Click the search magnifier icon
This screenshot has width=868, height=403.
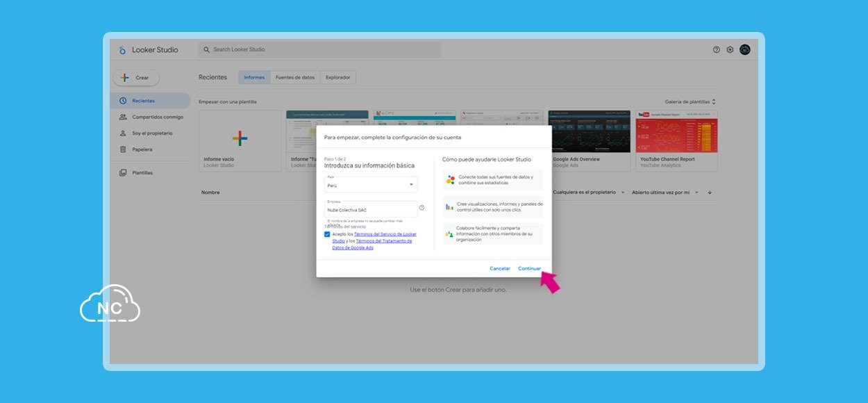[206, 49]
